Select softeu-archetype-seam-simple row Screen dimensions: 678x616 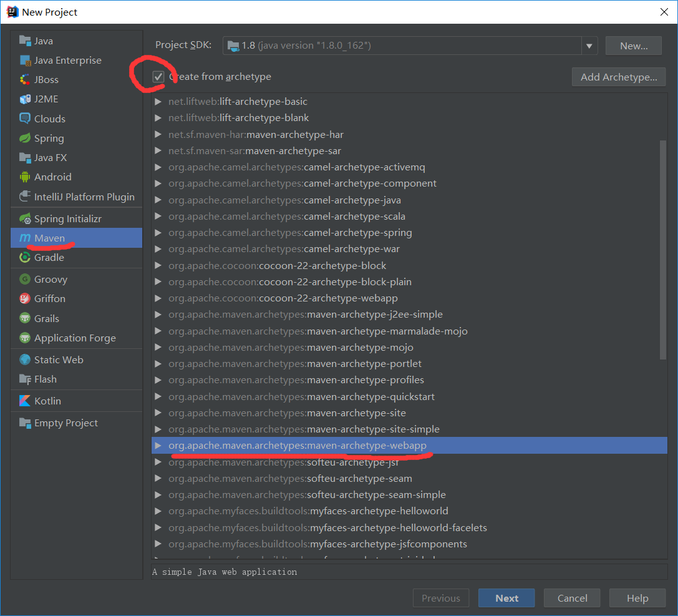[409, 495]
